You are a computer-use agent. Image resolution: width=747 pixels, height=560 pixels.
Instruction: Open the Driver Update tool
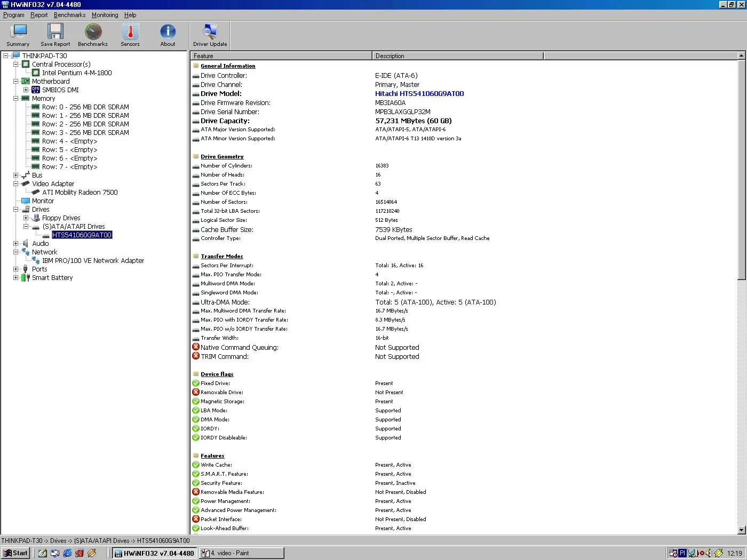[210, 35]
